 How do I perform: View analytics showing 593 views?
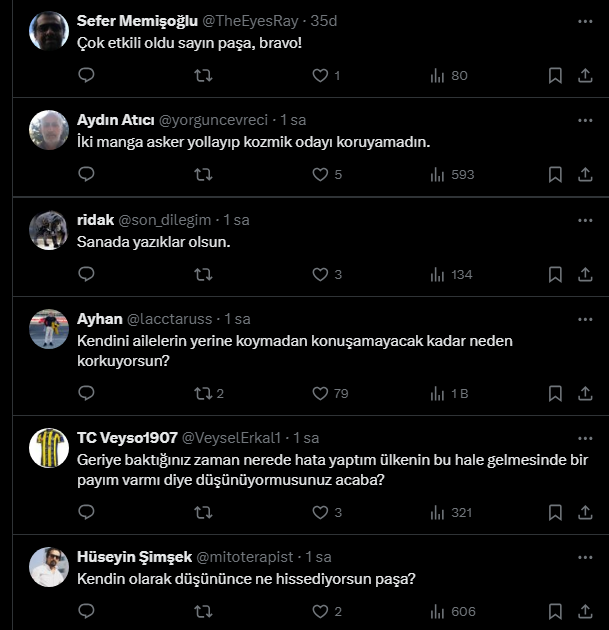tap(452, 174)
